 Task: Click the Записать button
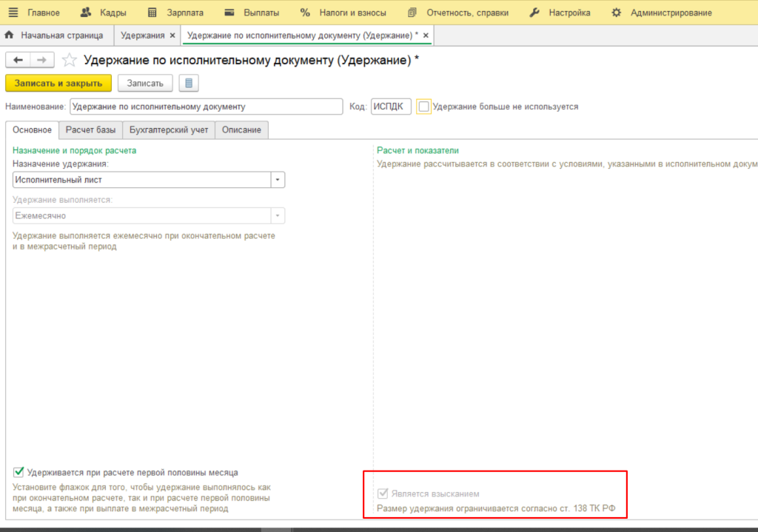(145, 83)
